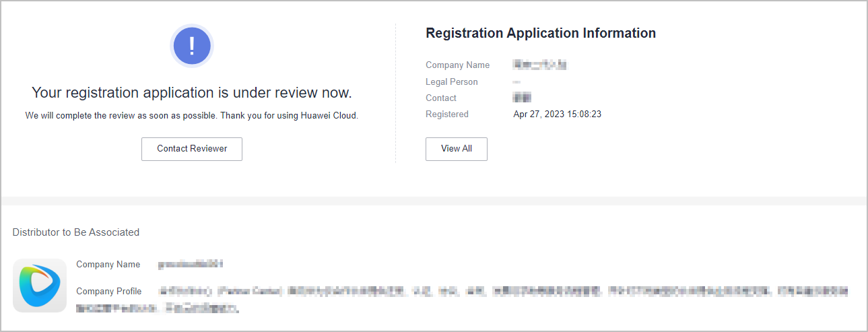Image resolution: width=868 pixels, height=332 pixels.
Task: Select the 'Distributor to Be Associated' heading
Action: point(76,232)
